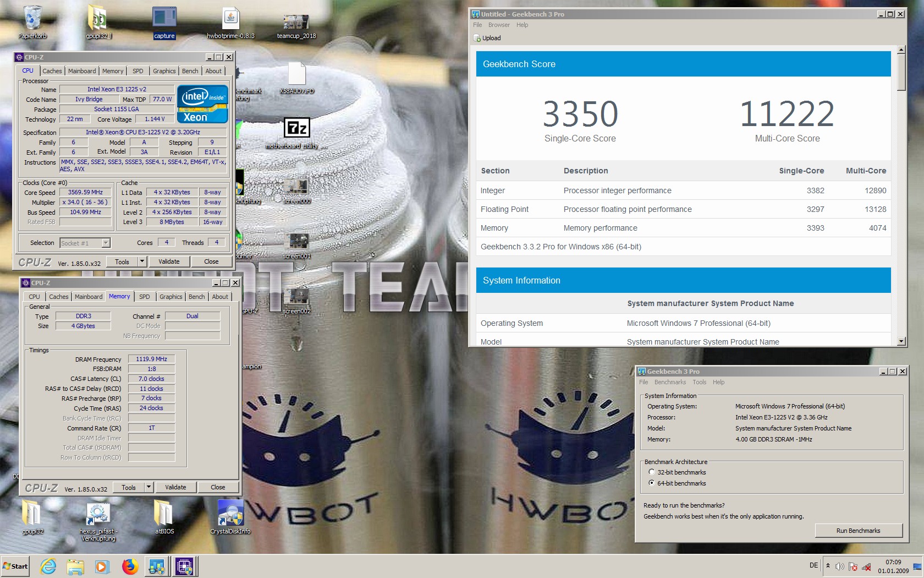Click the DRAM Frequency value 1119.9 MHz
The height and width of the screenshot is (578, 924).
pos(152,359)
